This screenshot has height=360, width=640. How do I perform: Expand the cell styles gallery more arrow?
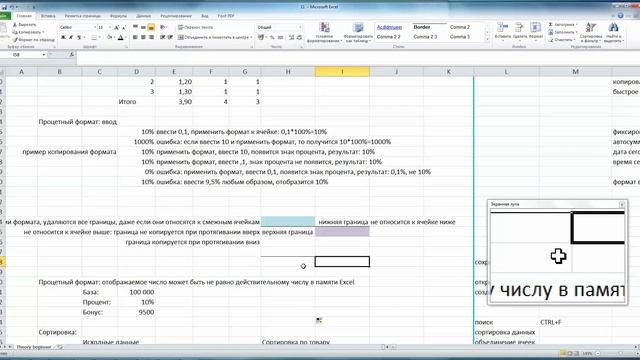pos(487,39)
